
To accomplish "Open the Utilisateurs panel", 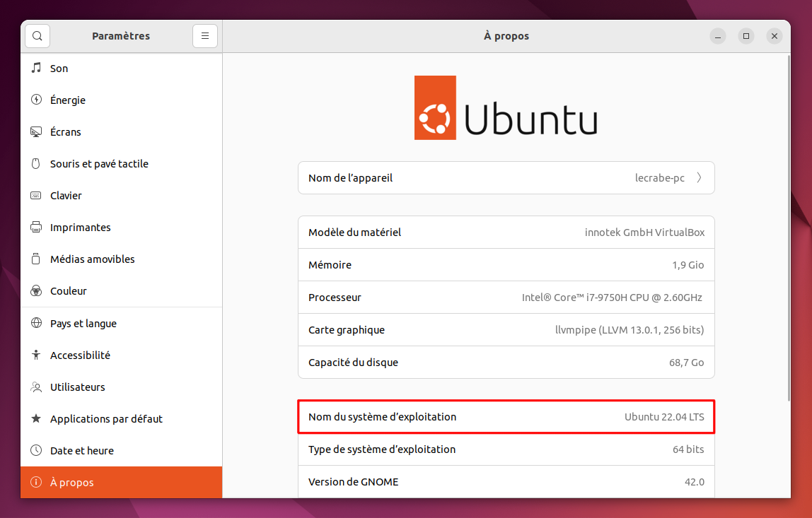I will coord(121,387).
